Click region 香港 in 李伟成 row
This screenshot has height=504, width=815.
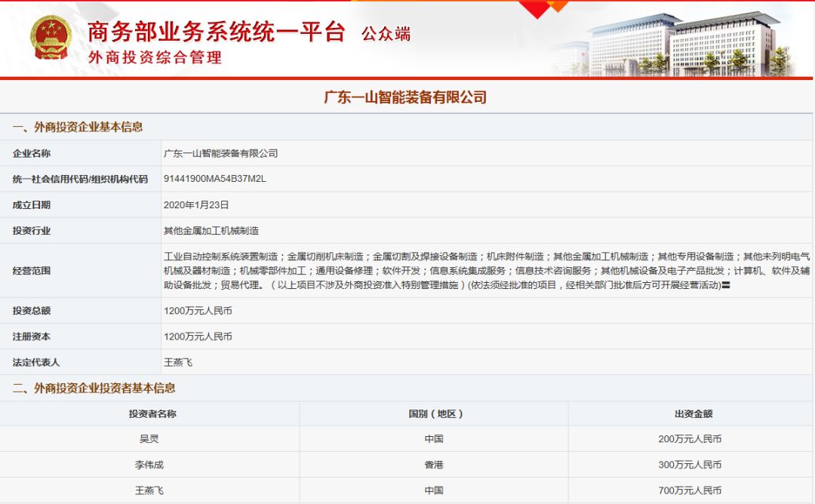pos(434,465)
